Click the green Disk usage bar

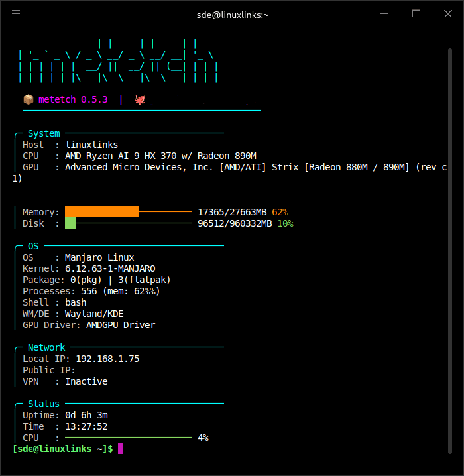[70, 224]
